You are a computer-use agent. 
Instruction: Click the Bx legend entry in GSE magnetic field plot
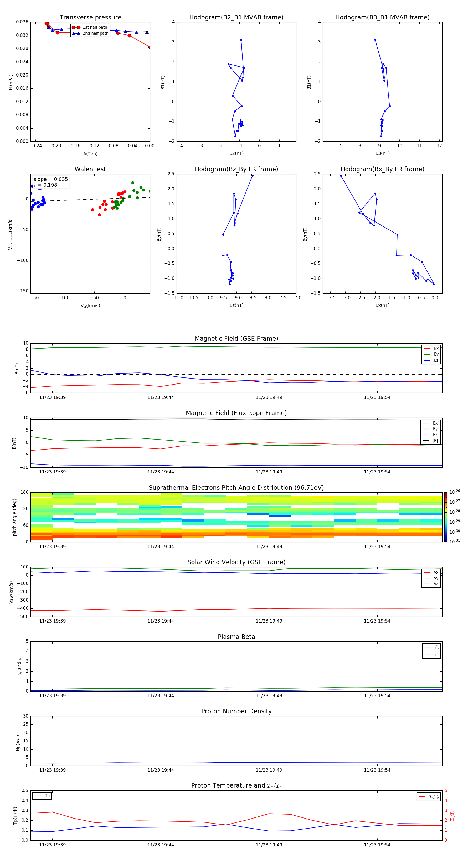pos(431,349)
